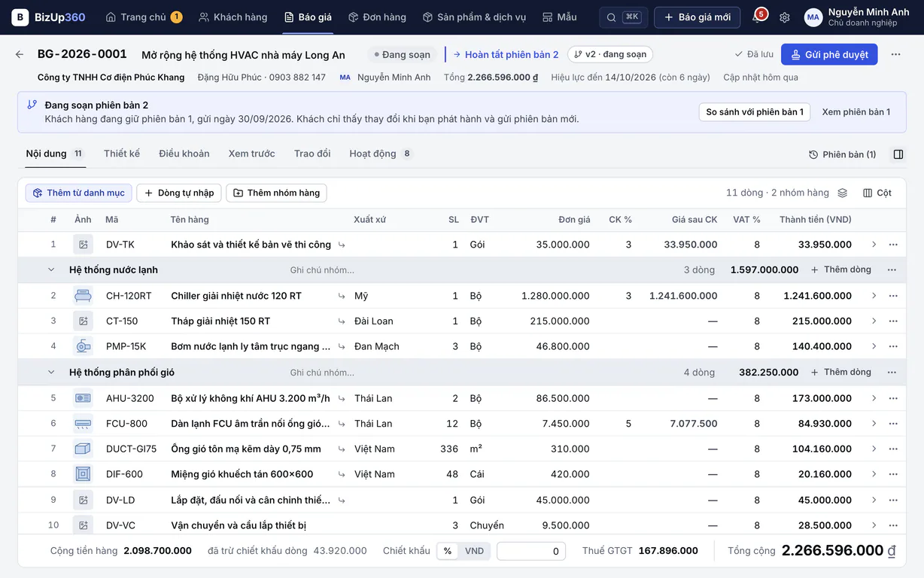
Task: Open more options for row DV-TK
Action: [893, 245]
